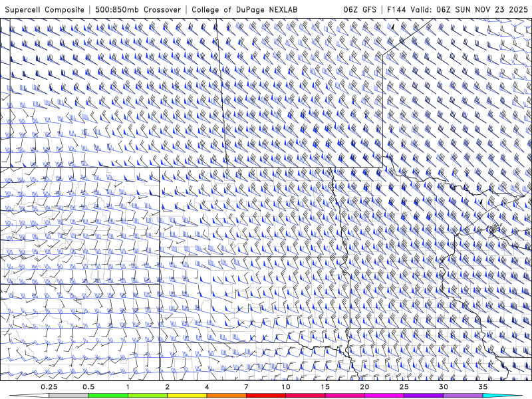This screenshot has width=532, height=399.
Task: Select the purple 25–30 color bar segment
Action: click(x=424, y=396)
